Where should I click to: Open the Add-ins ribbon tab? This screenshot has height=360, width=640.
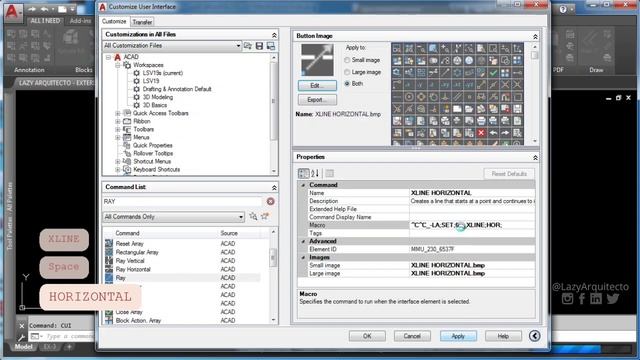tap(80, 21)
